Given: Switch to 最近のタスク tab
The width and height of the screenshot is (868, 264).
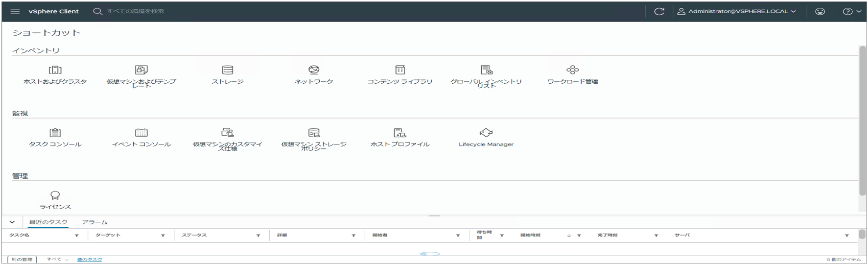Looking at the screenshot, I should [x=48, y=222].
